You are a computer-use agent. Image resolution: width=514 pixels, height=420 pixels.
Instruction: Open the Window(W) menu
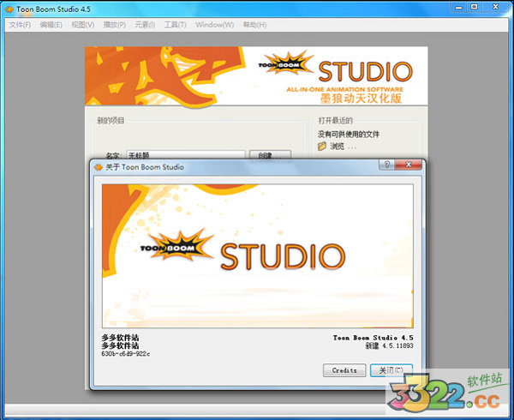215,25
